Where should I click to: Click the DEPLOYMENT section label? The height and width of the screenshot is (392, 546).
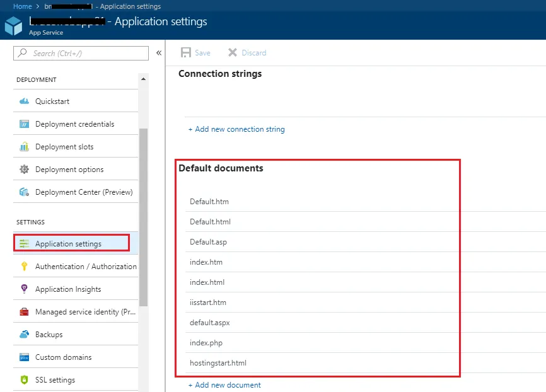click(x=36, y=79)
